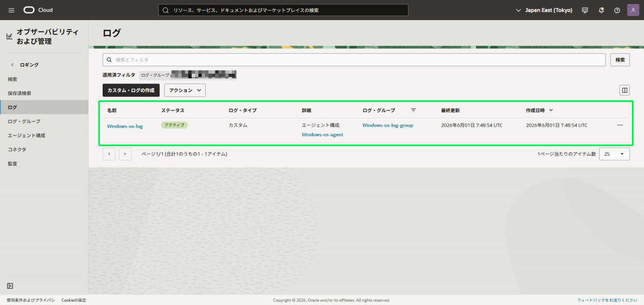
Task: Open the row actions three-dot menu
Action: (620, 125)
